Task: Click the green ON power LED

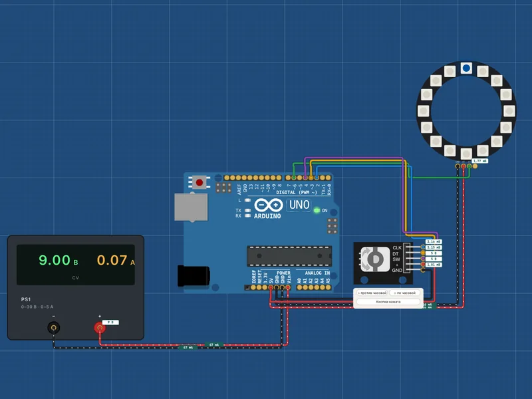Action: pyautogui.click(x=317, y=210)
